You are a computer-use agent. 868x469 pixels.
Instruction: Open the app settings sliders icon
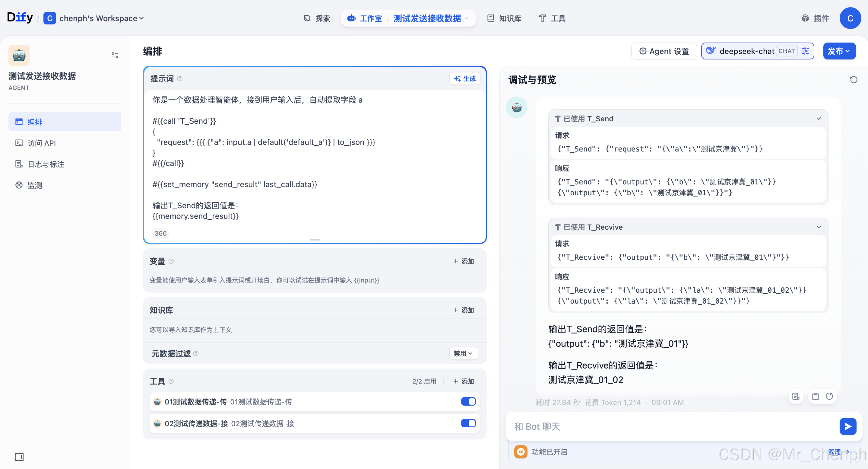(115, 55)
